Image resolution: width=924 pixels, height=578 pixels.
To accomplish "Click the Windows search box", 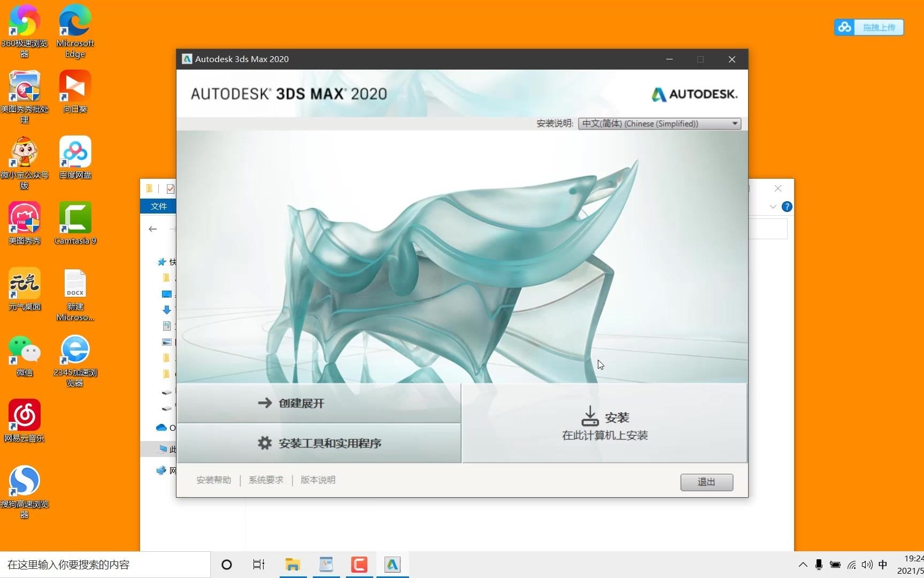I will (x=105, y=565).
